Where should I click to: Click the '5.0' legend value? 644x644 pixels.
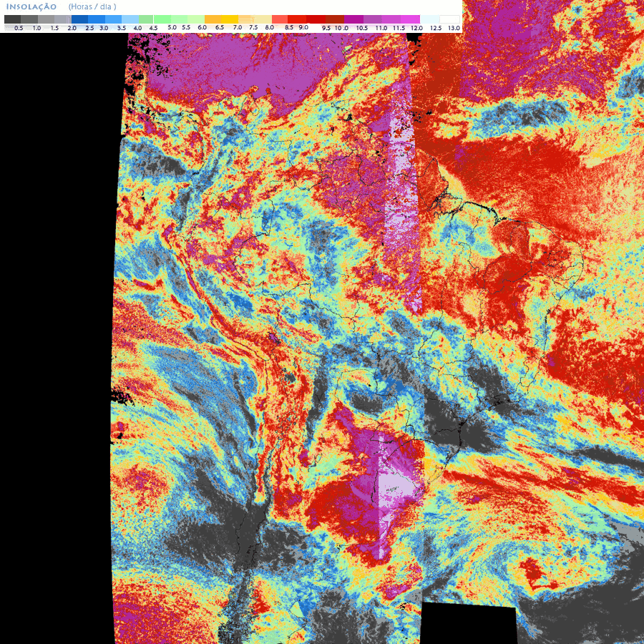(172, 27)
